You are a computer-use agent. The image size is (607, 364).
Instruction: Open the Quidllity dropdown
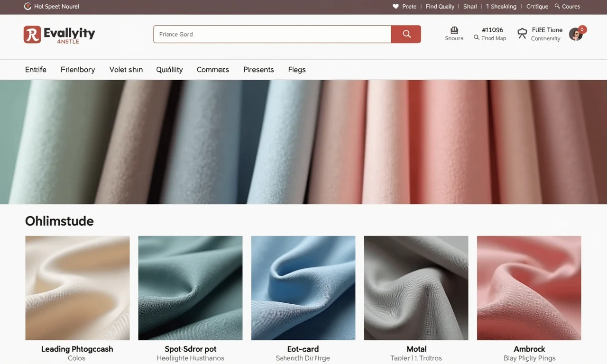(x=169, y=70)
